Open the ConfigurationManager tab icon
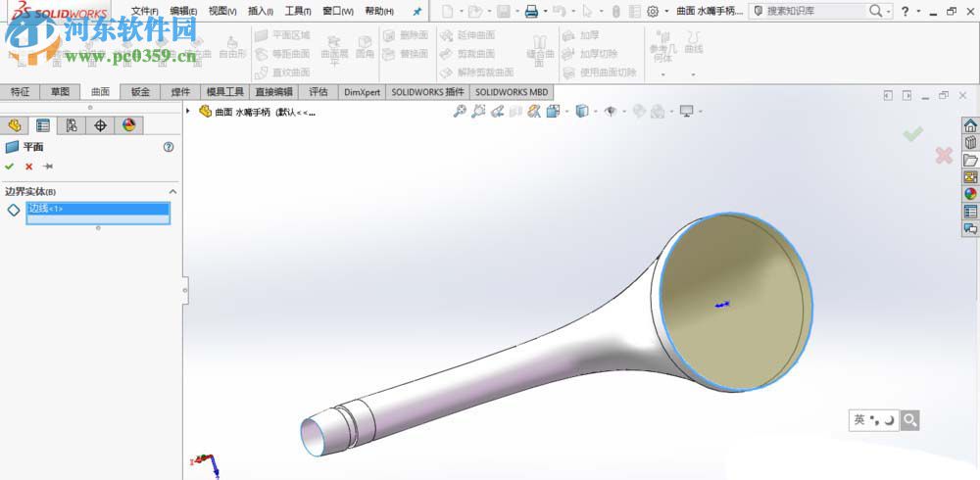 point(72,125)
